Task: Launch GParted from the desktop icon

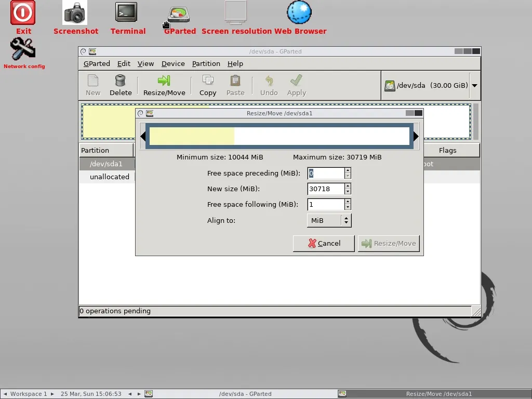Action: point(179,15)
